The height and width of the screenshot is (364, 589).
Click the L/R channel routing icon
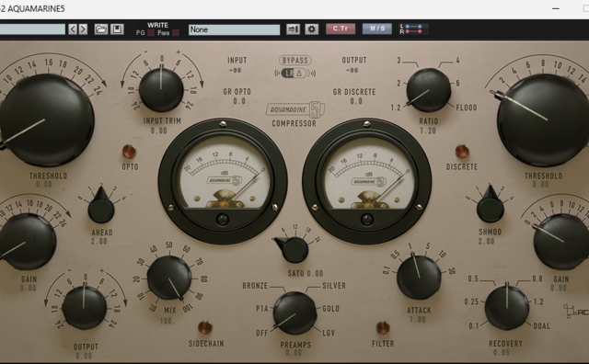413,28
